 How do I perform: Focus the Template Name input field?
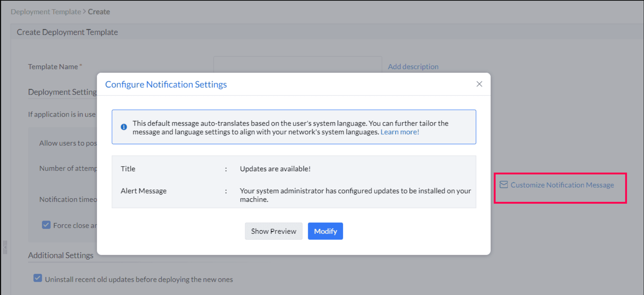(297, 65)
